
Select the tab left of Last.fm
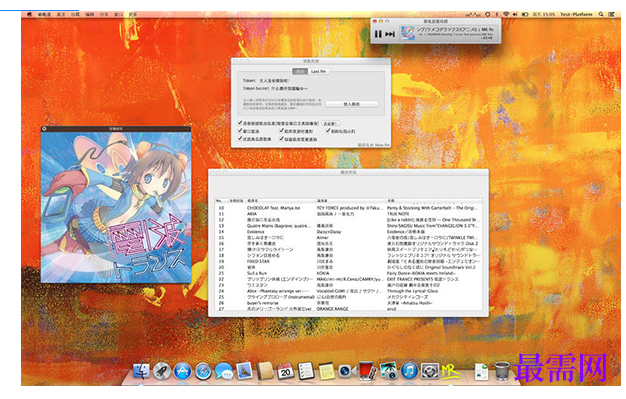coord(300,71)
